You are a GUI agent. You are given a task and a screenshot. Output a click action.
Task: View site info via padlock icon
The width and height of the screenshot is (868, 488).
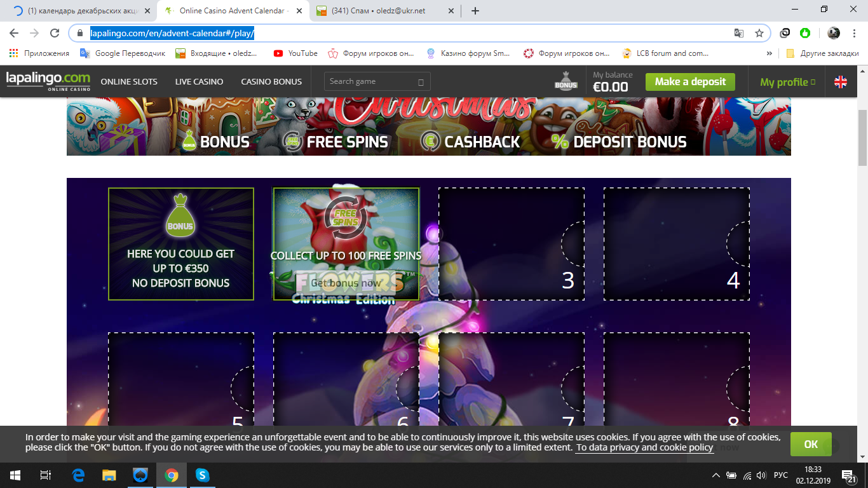tap(80, 33)
